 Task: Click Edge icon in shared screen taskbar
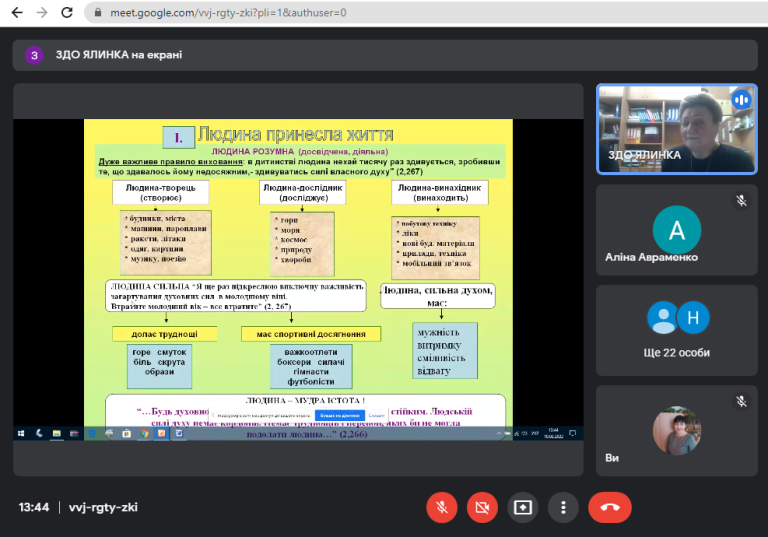92,433
